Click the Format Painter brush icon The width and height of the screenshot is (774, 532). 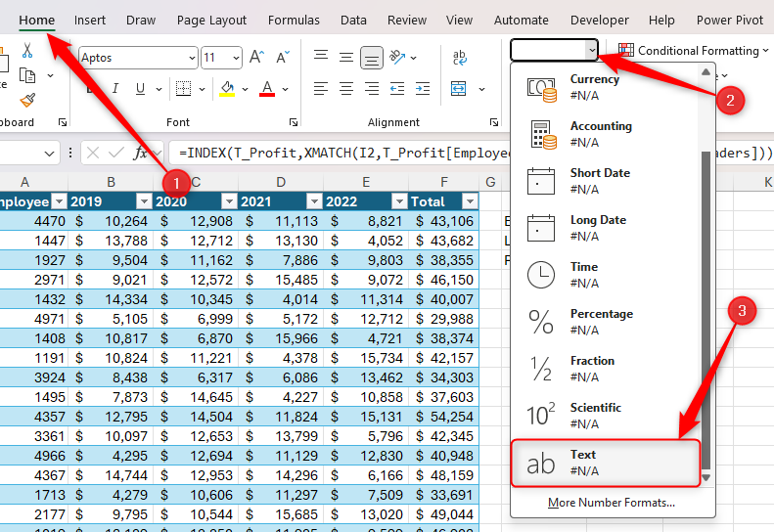(x=27, y=100)
